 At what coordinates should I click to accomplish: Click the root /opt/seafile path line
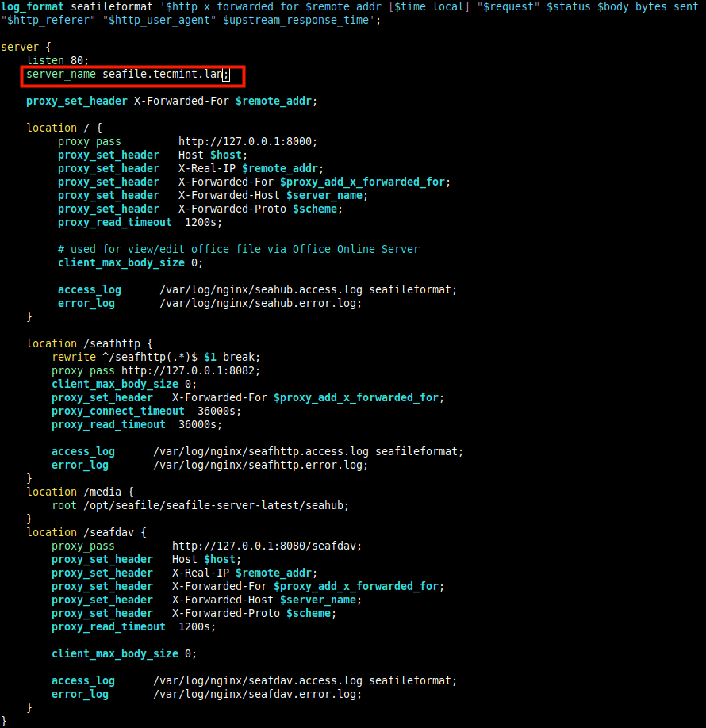[200, 506]
